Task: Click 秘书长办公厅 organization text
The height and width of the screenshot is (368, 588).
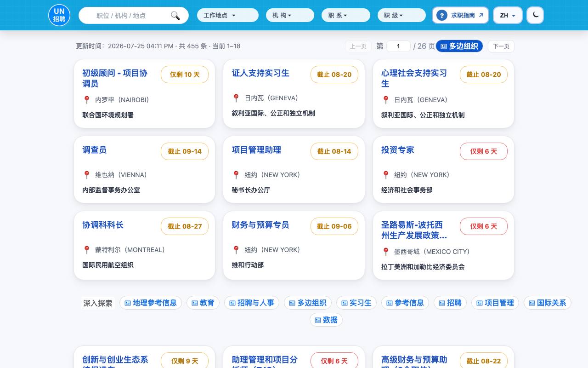Action: coord(251,190)
